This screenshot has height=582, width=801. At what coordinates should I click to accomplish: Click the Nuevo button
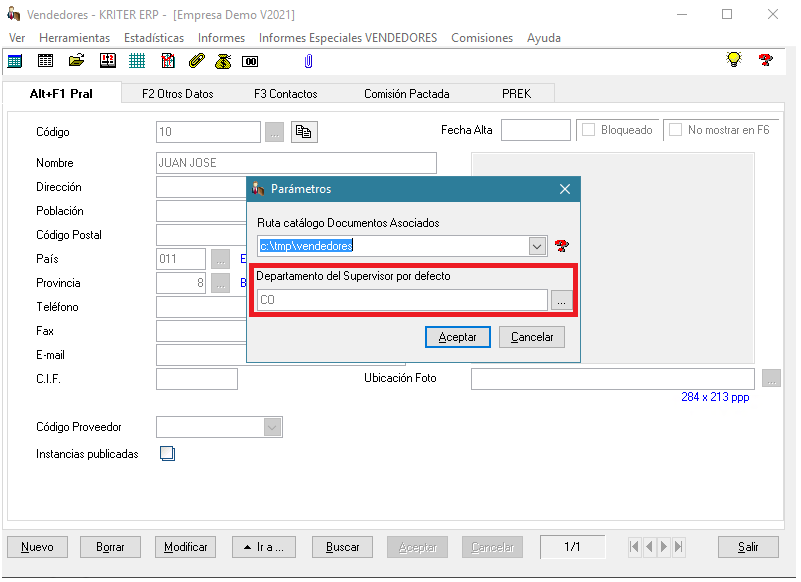coord(37,547)
